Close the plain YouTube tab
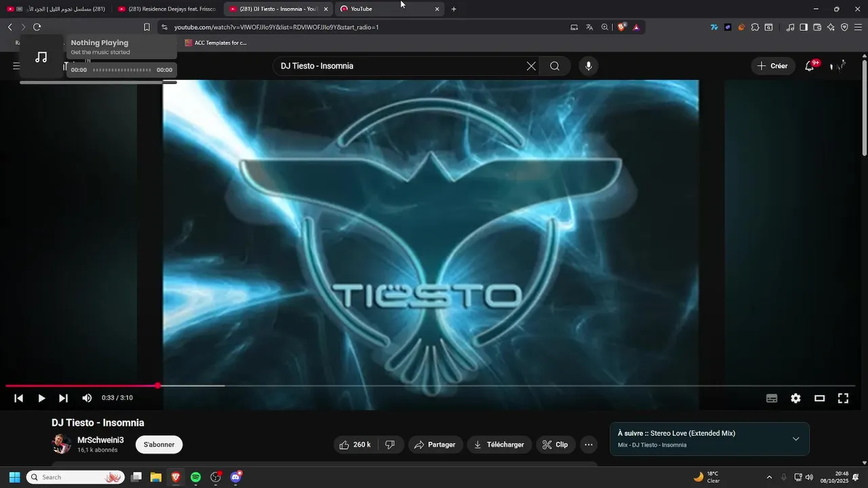The width and height of the screenshot is (868, 488). (437, 9)
